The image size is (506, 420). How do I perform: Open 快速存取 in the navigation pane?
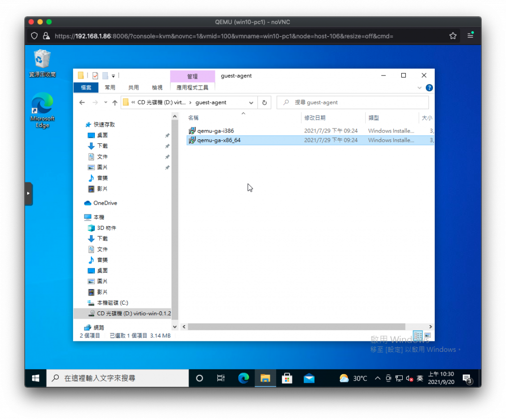pos(104,125)
